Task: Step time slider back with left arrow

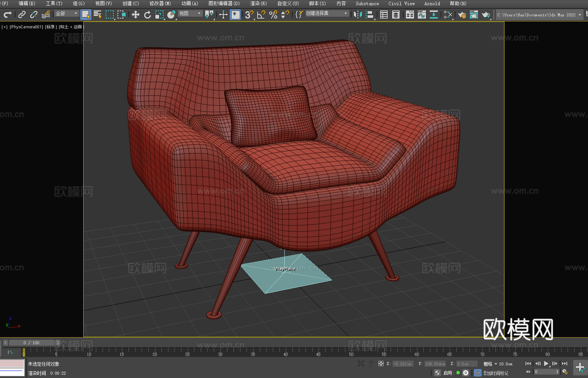Action: (6, 343)
